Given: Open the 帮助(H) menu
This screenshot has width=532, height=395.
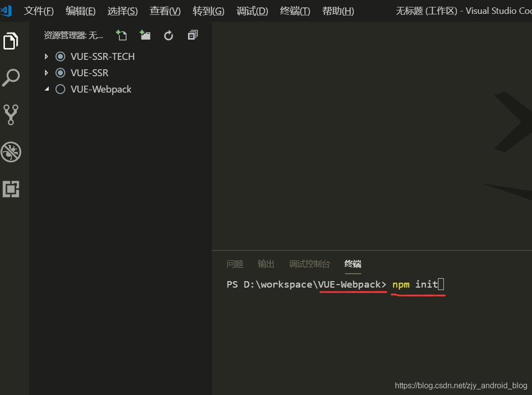Looking at the screenshot, I should [338, 11].
